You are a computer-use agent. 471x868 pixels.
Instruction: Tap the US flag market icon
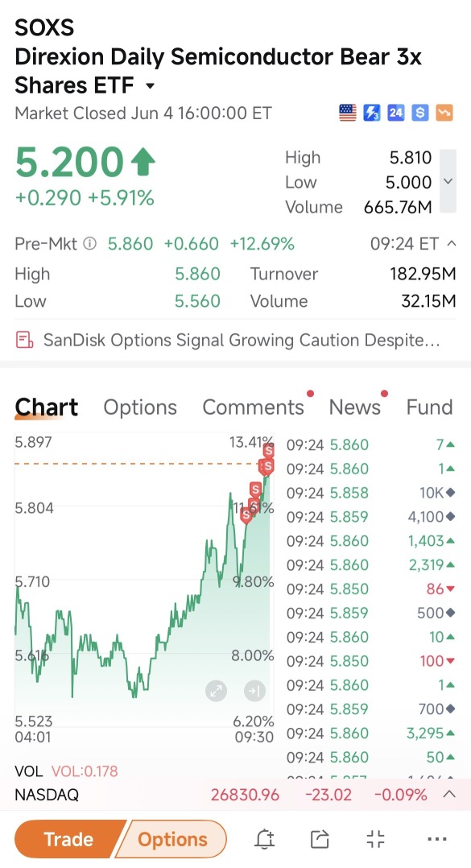348,113
